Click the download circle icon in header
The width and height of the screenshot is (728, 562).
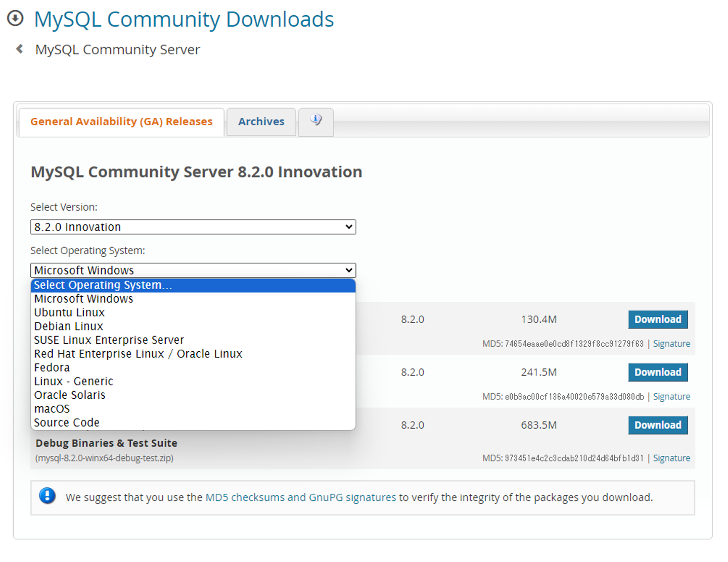click(15, 19)
